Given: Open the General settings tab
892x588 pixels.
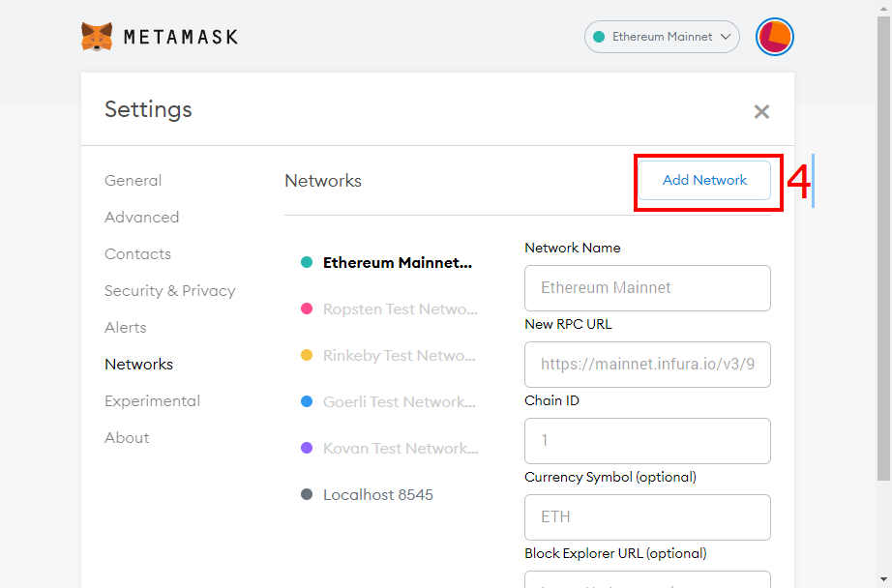Looking at the screenshot, I should pos(134,181).
